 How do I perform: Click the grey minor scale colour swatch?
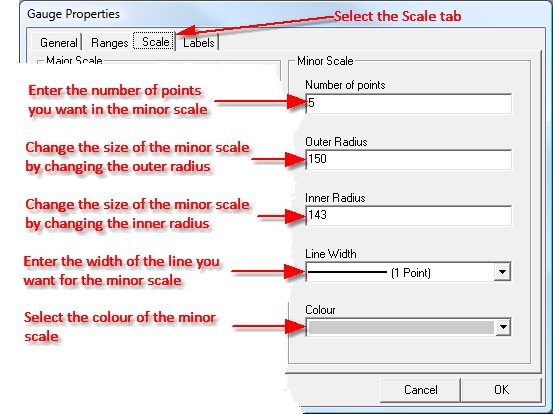click(401, 327)
